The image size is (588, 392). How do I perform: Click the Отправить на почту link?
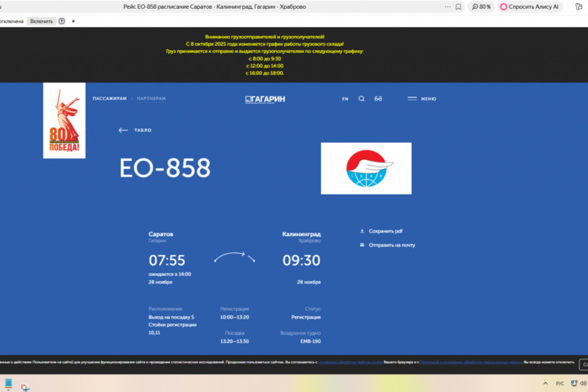(x=391, y=245)
